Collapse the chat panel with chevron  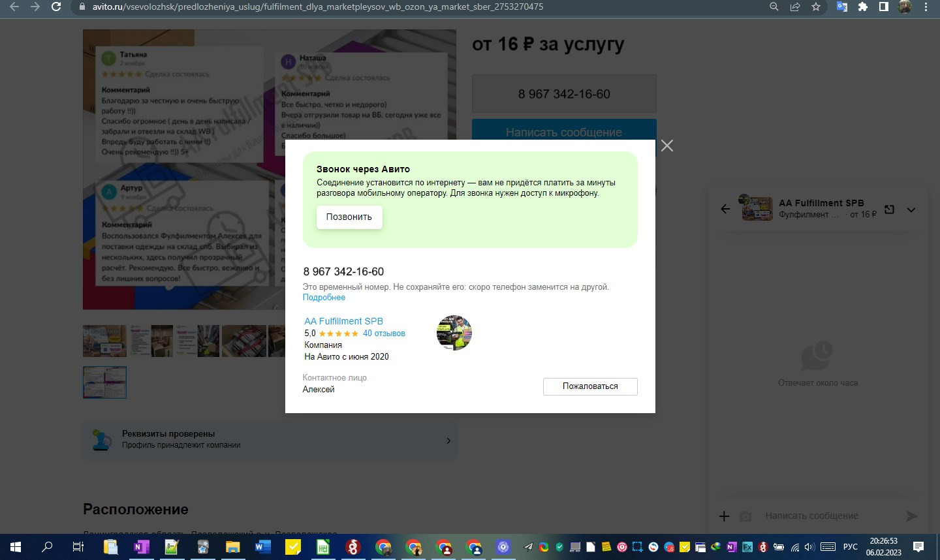pos(911,210)
